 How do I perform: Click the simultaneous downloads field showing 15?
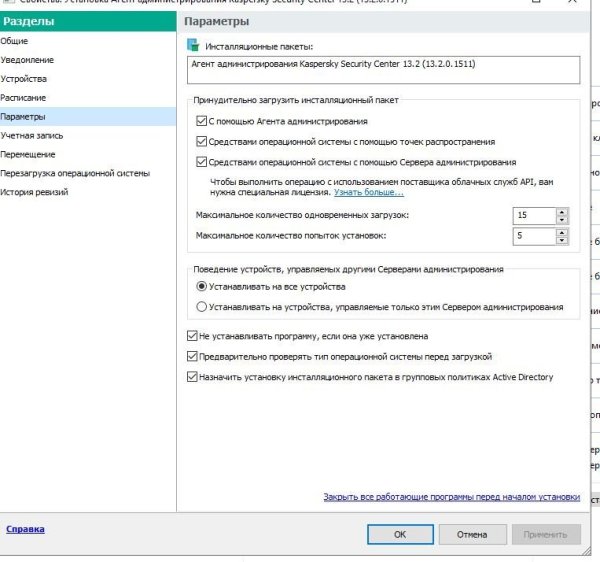(x=534, y=216)
